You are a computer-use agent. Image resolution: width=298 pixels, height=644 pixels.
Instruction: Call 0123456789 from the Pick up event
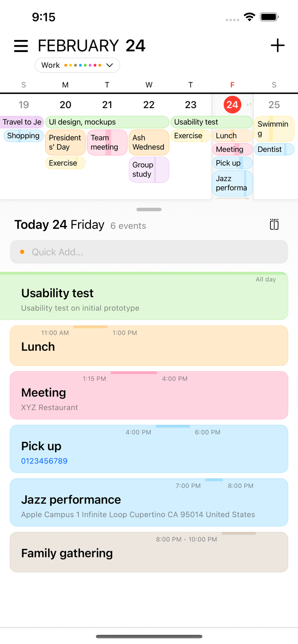point(44,461)
